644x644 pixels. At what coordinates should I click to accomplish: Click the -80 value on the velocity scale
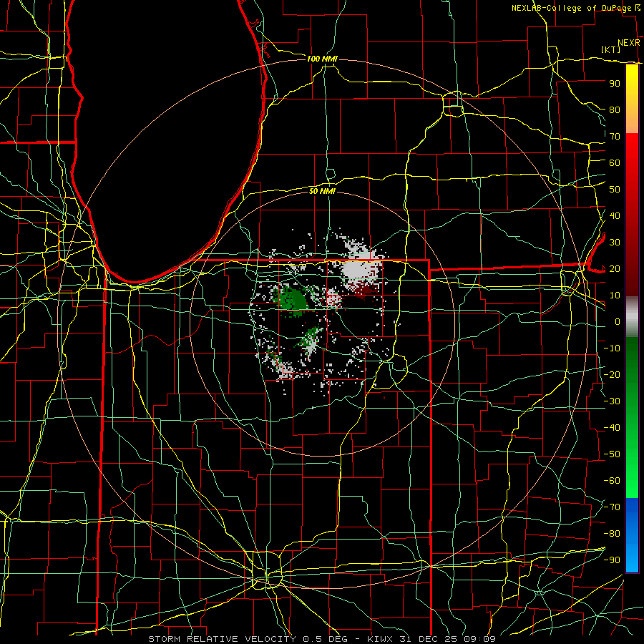pyautogui.click(x=612, y=534)
